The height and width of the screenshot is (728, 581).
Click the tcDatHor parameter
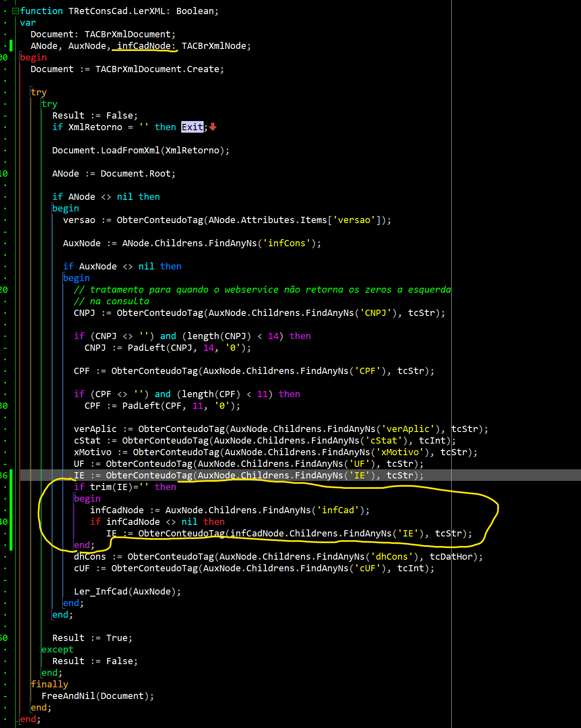coord(451,557)
